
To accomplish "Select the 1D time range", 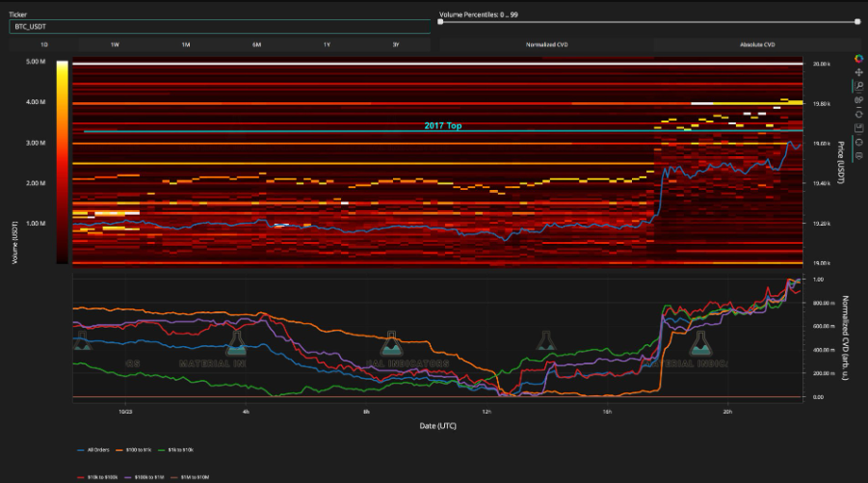I will pyautogui.click(x=43, y=45).
